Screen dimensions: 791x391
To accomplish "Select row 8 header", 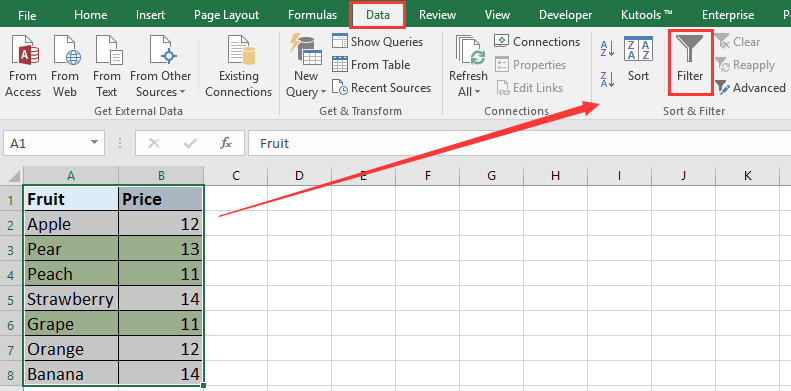I will pyautogui.click(x=11, y=374).
